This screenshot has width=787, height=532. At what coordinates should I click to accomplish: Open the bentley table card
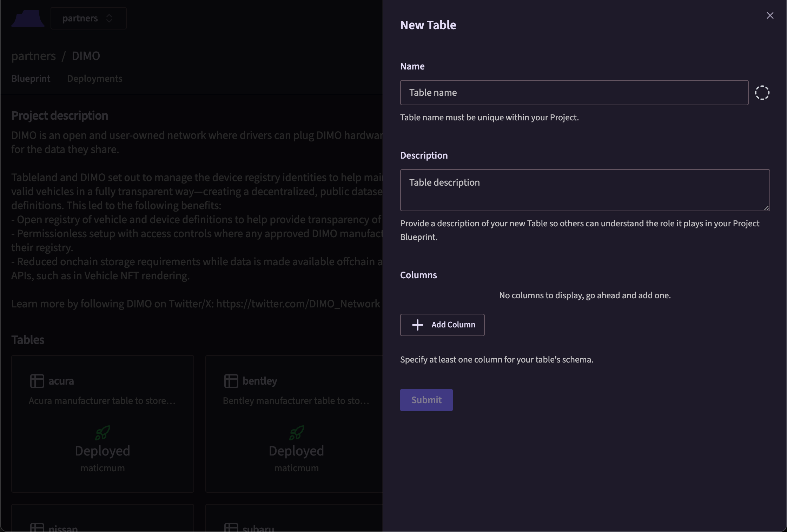pyautogui.click(x=294, y=424)
